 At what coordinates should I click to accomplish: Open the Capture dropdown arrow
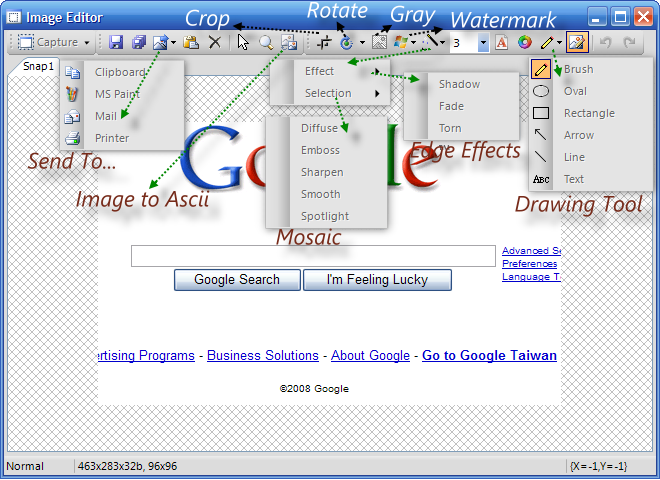pyautogui.click(x=87, y=43)
